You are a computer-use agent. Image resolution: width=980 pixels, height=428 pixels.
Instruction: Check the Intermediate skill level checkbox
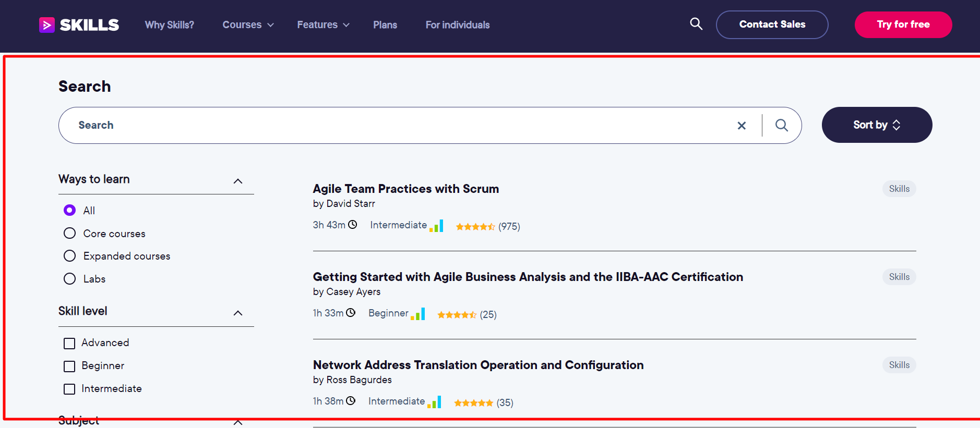point(69,389)
